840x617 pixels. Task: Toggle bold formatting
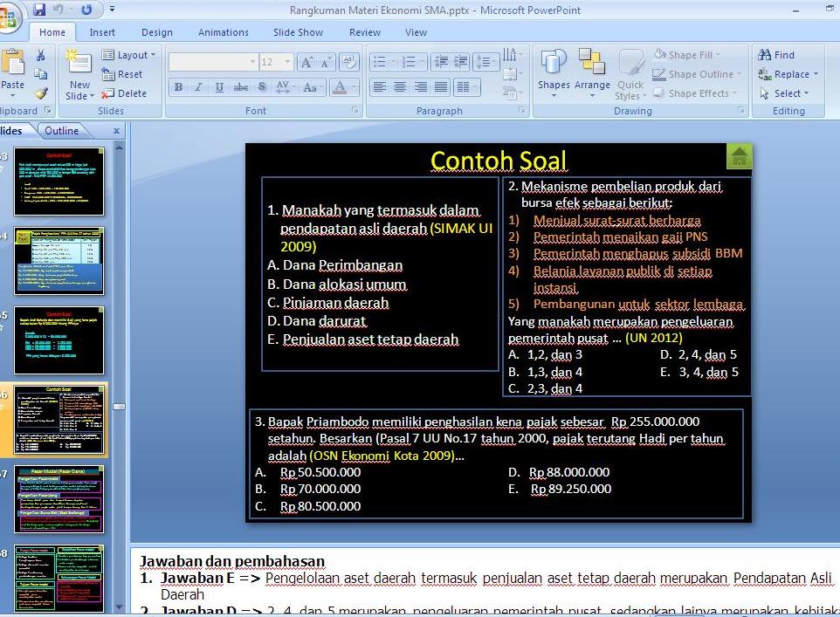[178, 87]
